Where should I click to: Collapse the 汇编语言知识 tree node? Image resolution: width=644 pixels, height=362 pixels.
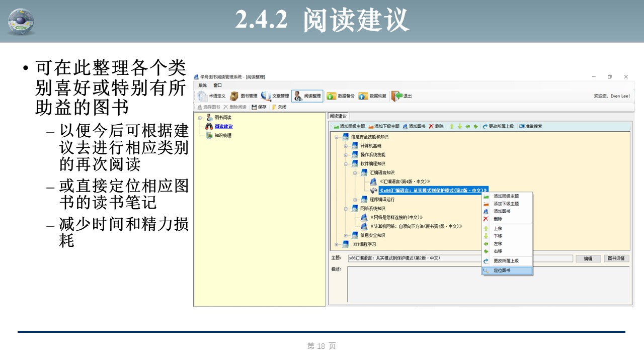(355, 172)
